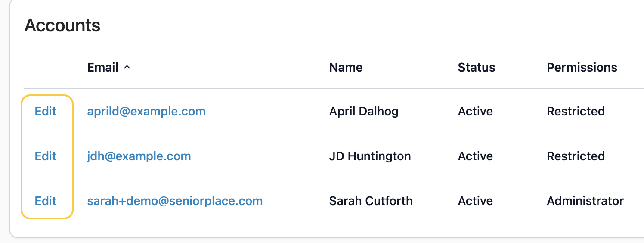The image size is (644, 243).
Task: Open the sarah+demo@seniorplace.com email link
Action: click(175, 201)
